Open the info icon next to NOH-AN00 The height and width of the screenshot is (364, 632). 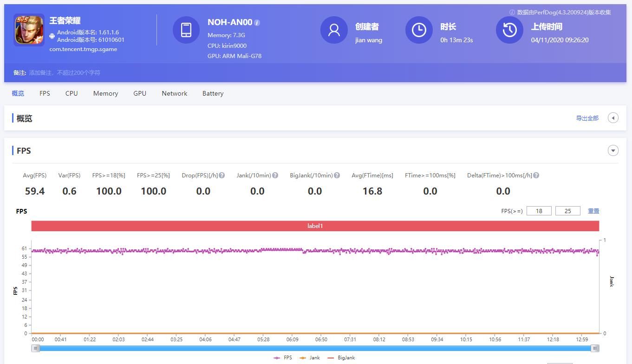coord(257,23)
